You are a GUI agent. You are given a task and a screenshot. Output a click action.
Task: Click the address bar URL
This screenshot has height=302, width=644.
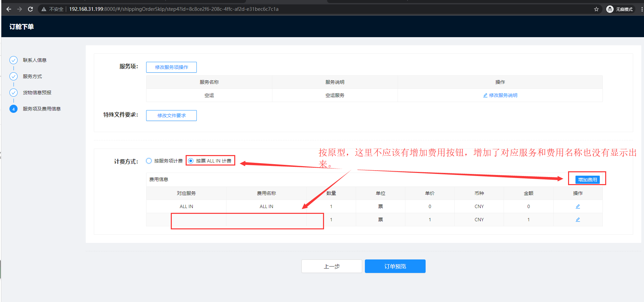[x=174, y=9]
